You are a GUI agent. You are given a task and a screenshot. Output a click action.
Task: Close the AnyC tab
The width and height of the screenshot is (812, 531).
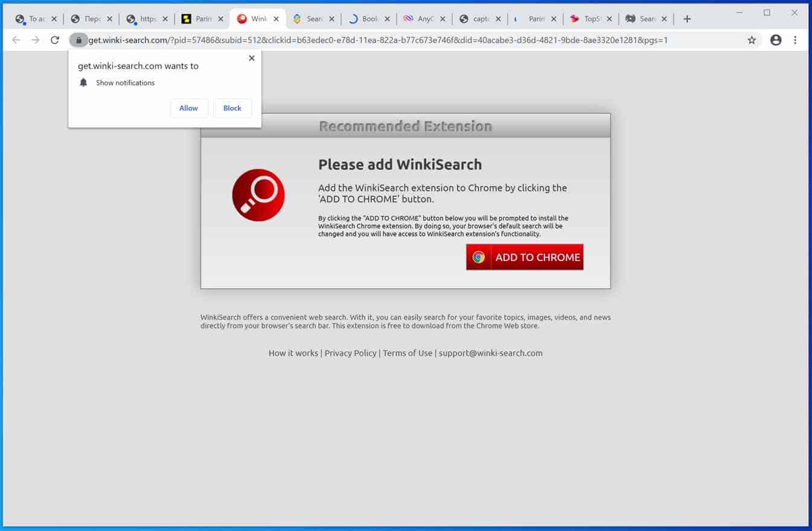pos(443,19)
